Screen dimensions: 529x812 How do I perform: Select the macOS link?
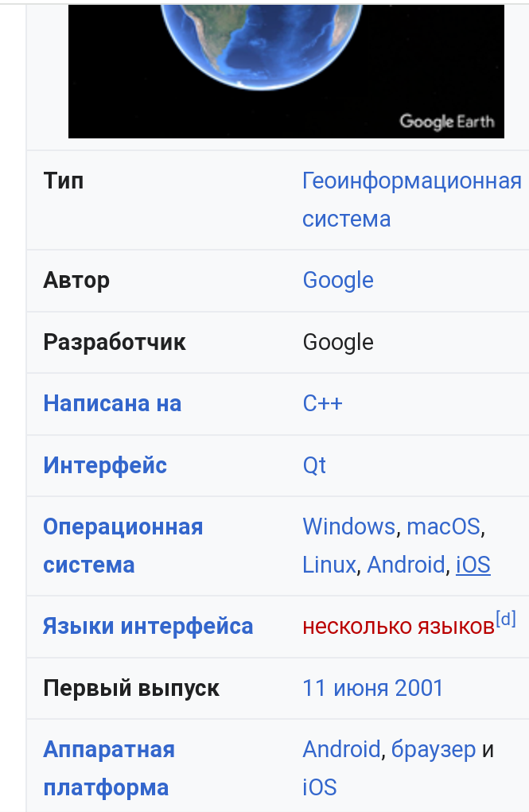coord(443,526)
